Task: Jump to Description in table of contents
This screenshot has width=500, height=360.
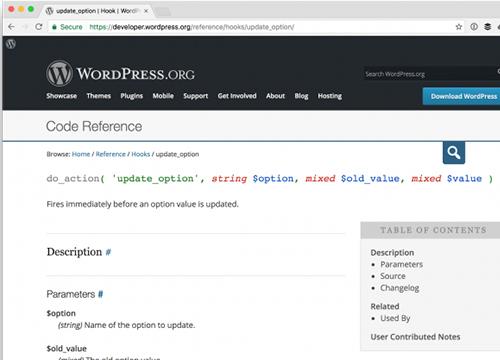Action: [x=392, y=253]
